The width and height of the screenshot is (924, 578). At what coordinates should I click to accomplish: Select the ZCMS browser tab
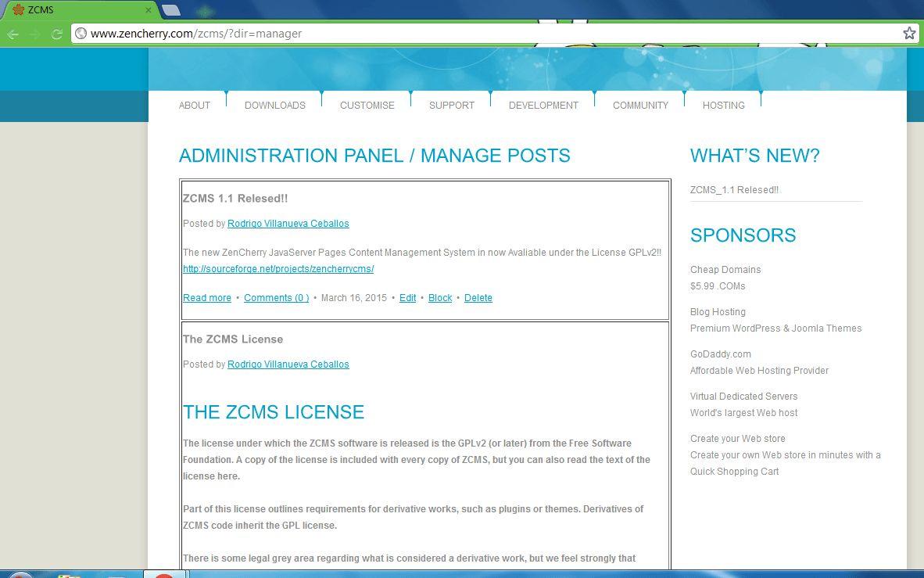80,10
